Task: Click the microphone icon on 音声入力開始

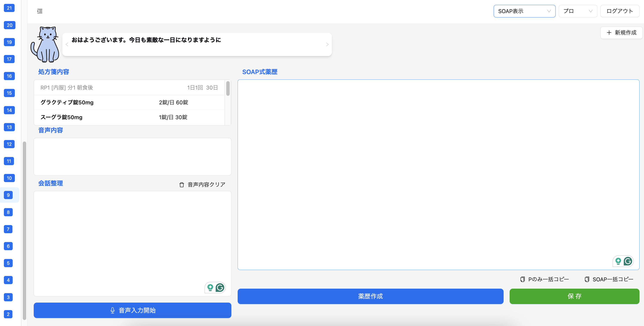Action: (112, 310)
